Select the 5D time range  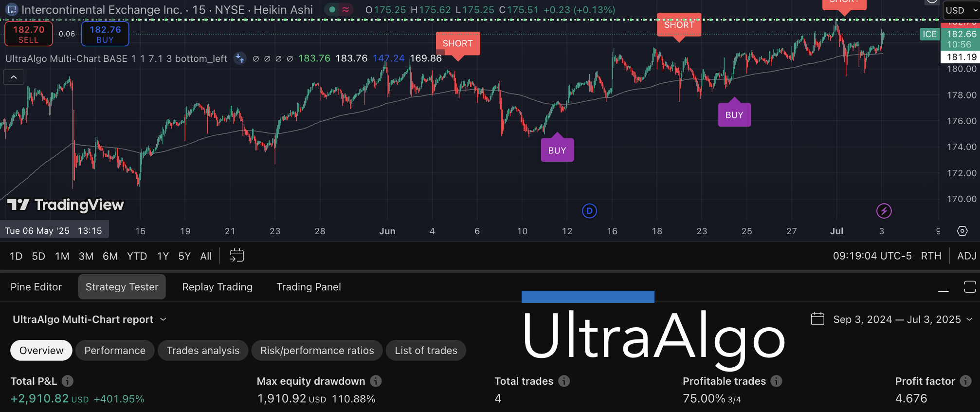tap(38, 256)
